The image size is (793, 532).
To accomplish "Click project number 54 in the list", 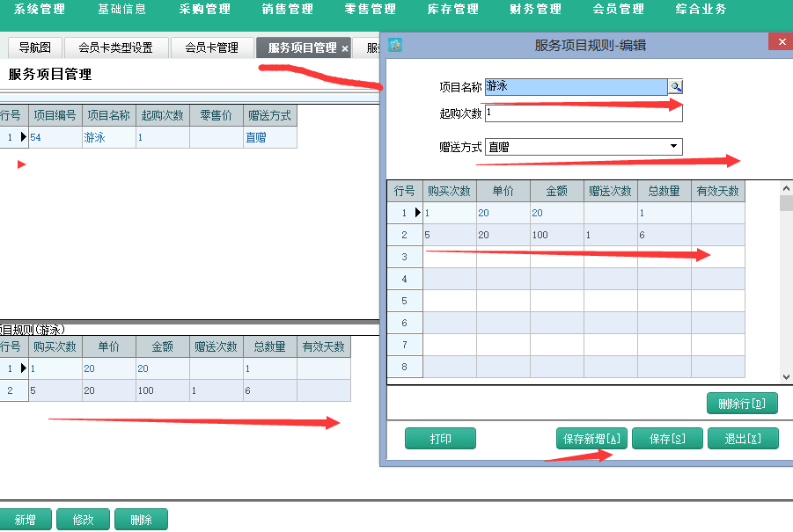I will (55, 137).
